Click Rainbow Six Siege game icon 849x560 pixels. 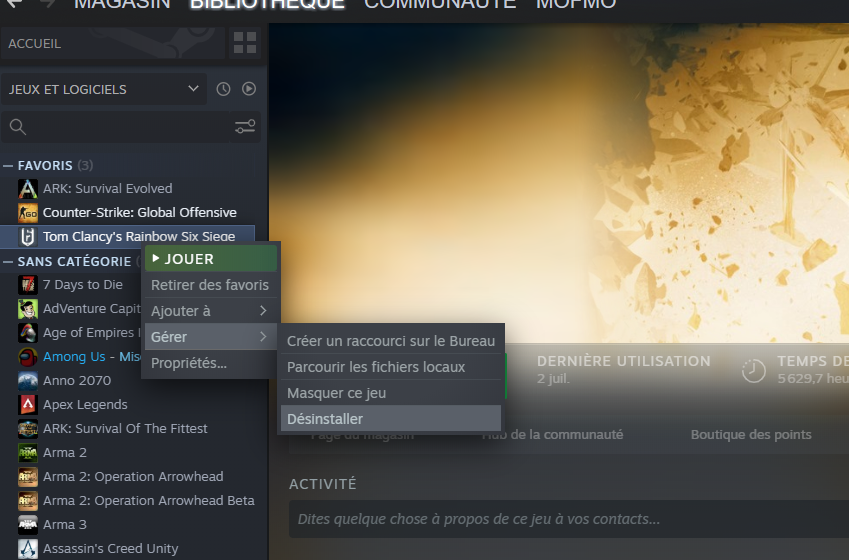coord(28,236)
